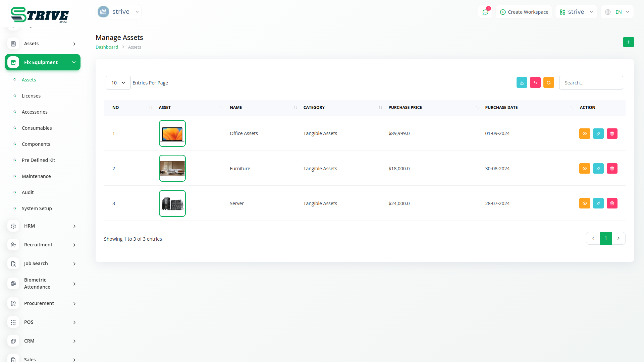Viewport: 644px width, 362px height.
Task: Open the entries per page dropdown
Action: pyautogui.click(x=118, y=83)
